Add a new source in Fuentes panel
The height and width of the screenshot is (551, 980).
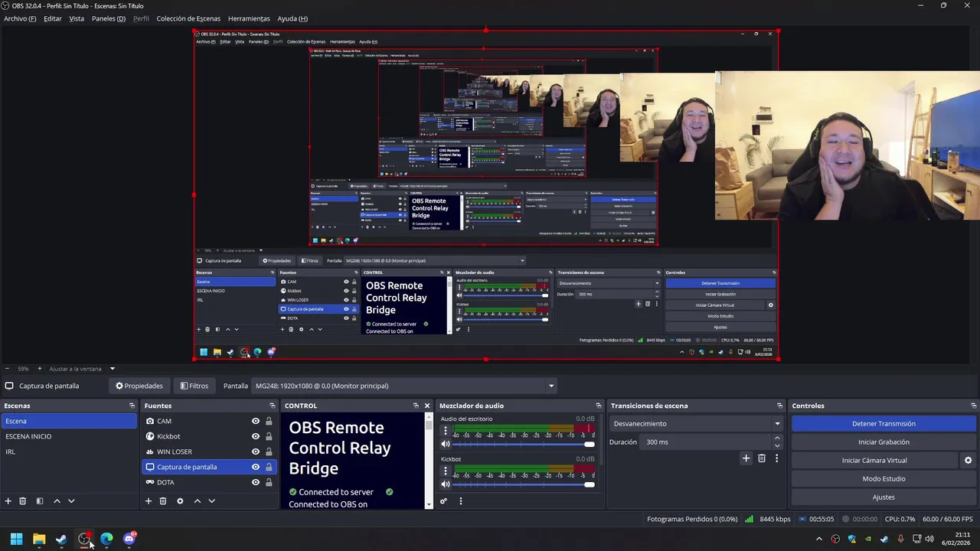tap(149, 501)
